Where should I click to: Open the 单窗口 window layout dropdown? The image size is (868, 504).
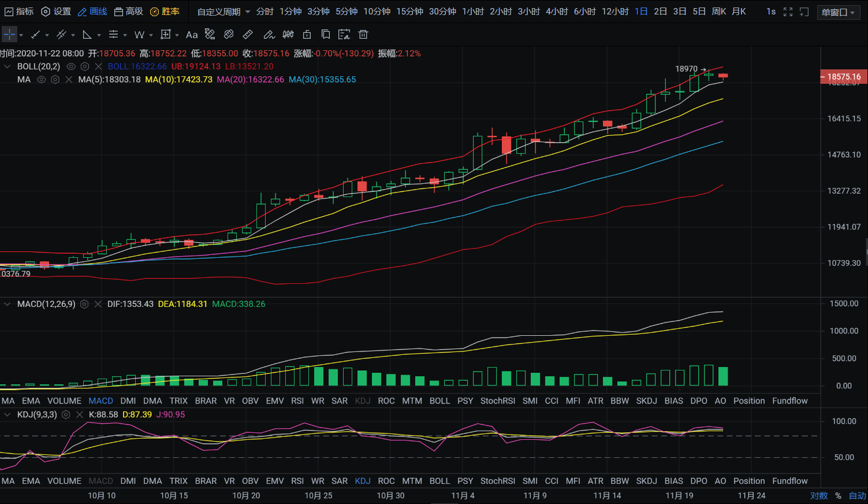838,12
